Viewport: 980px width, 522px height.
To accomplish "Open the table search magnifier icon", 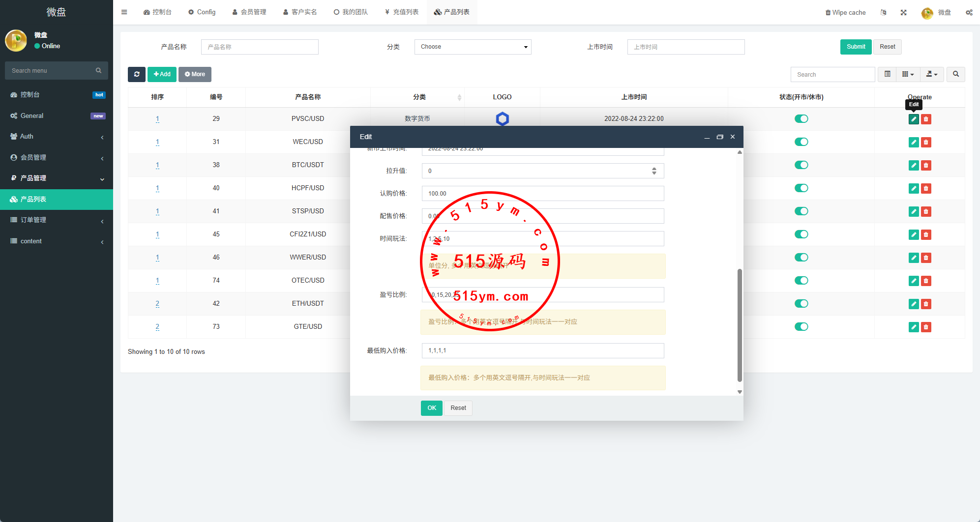I will (x=955, y=74).
